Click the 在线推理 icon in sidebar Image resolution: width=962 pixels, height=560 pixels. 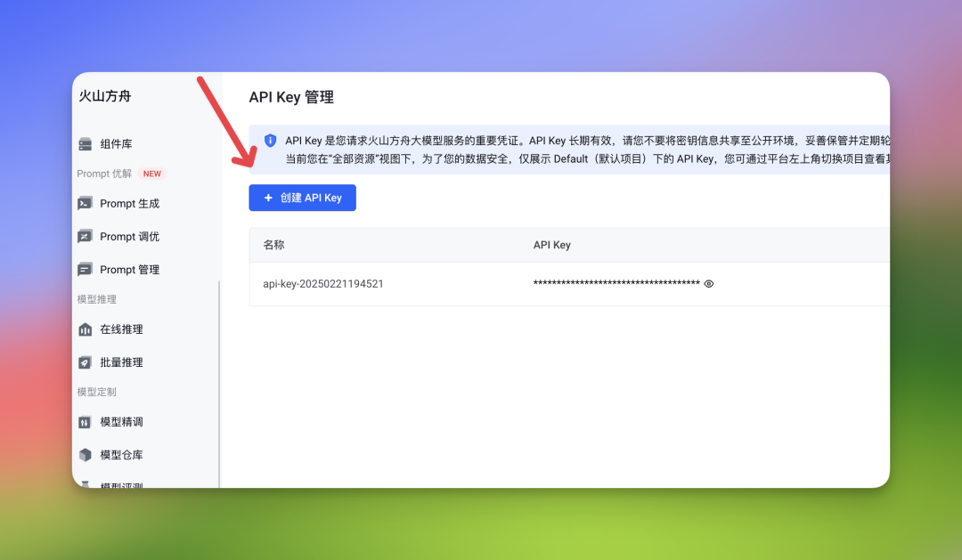[86, 329]
